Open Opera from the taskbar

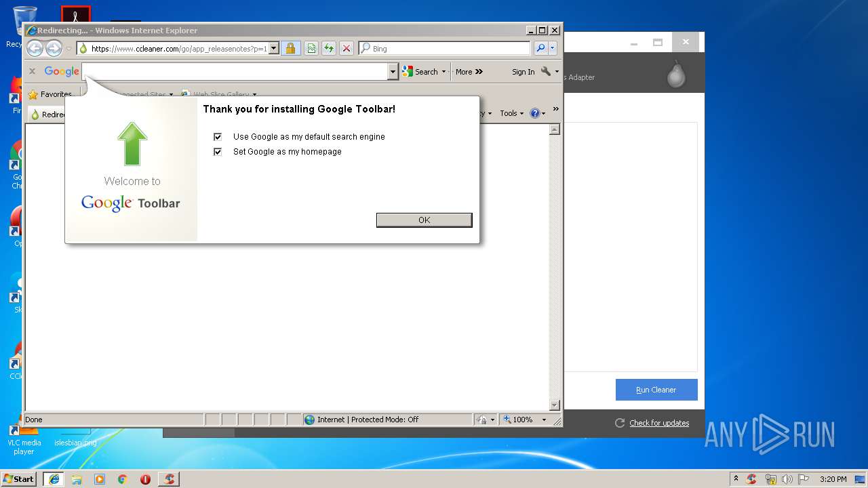tap(145, 479)
